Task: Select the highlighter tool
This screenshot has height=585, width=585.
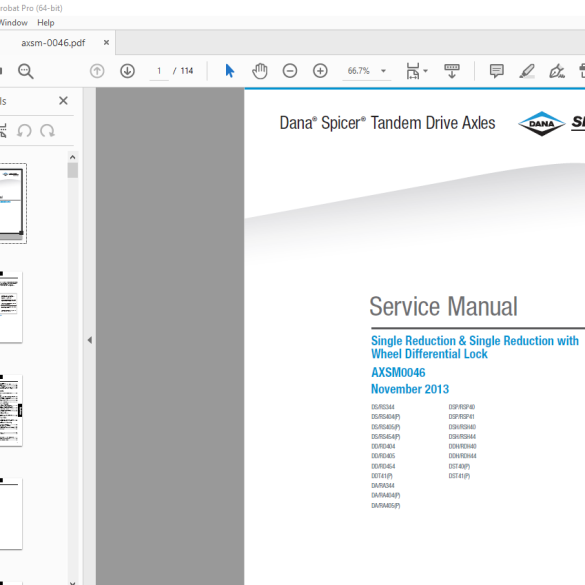Action: coord(527,71)
